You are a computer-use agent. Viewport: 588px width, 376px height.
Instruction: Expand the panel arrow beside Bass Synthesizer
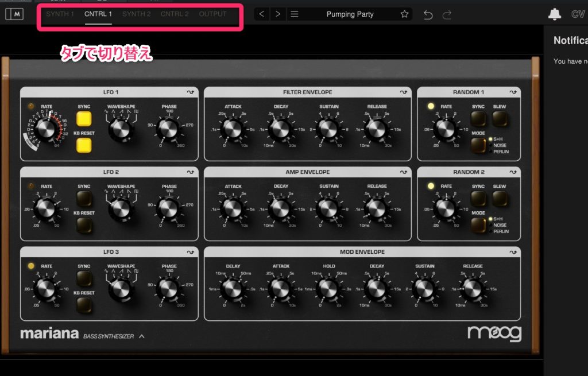tap(141, 336)
